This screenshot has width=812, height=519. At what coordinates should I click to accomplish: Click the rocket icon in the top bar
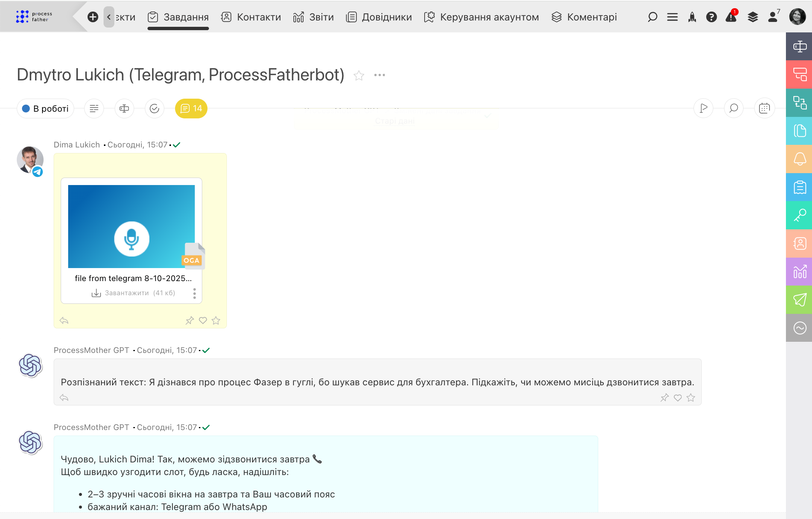692,17
